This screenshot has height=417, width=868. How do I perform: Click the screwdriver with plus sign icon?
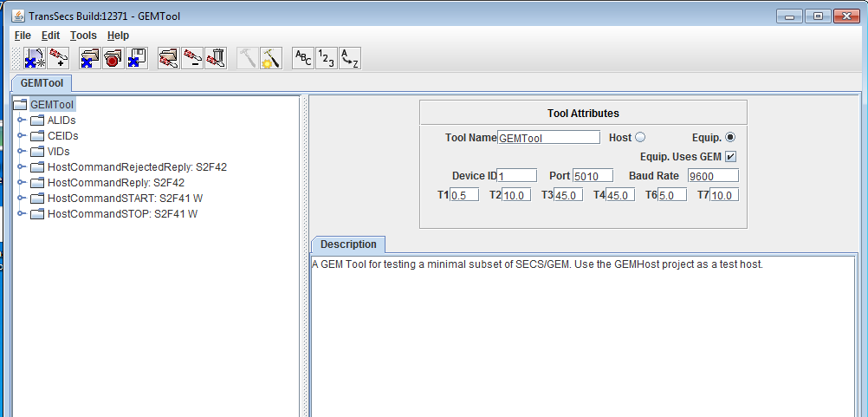[x=59, y=58]
